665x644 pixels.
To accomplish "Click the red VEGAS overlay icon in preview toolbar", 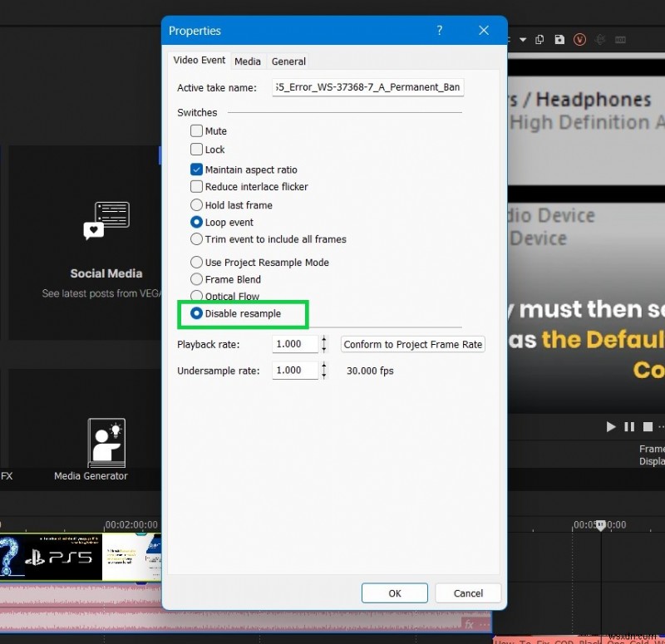I will click(x=580, y=39).
